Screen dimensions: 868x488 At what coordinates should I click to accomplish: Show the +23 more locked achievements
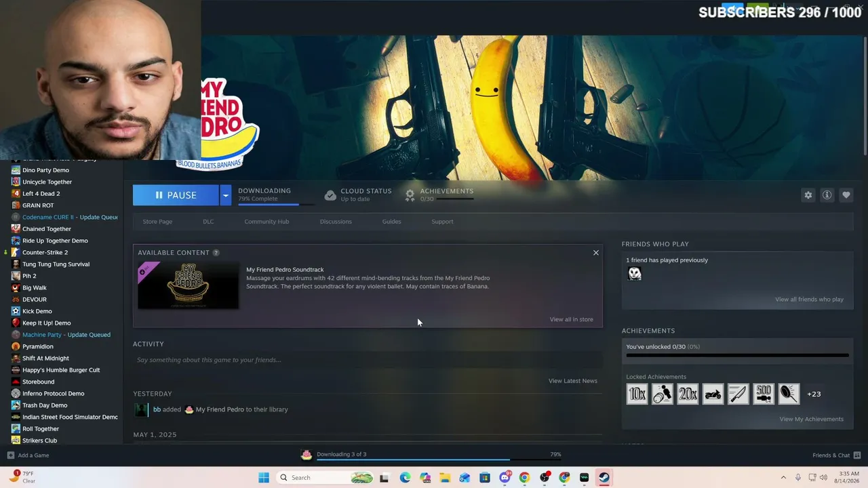[814, 394]
